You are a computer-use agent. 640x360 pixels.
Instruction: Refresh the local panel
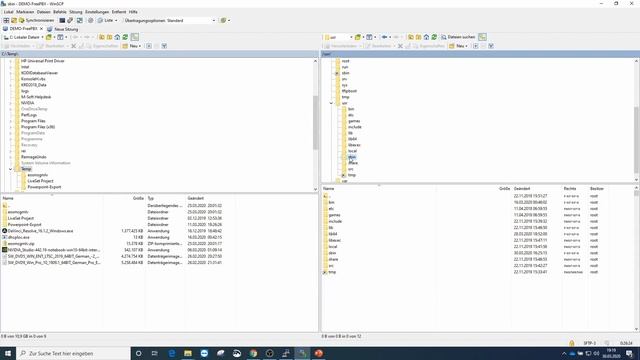[x=125, y=37]
